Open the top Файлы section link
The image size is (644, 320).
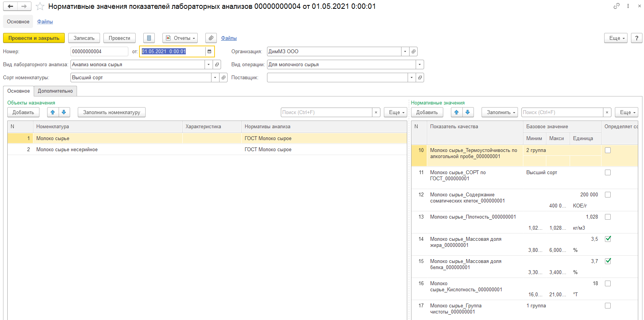[x=45, y=21]
